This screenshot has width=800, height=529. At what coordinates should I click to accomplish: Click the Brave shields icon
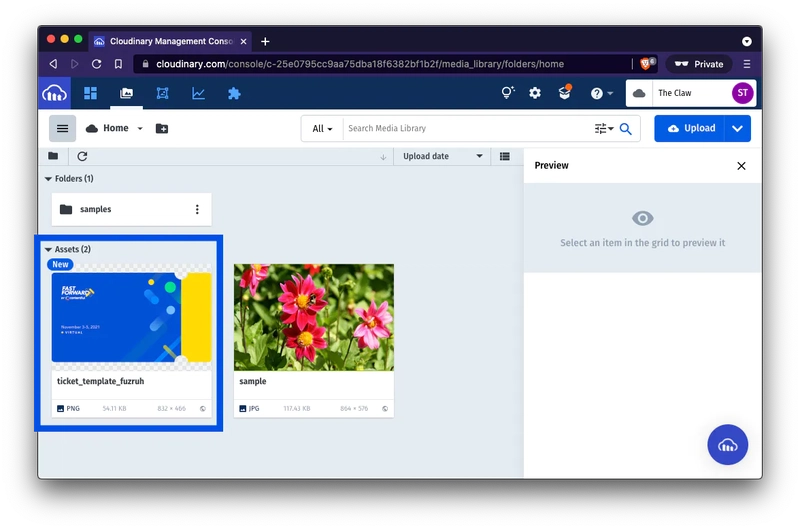pyautogui.click(x=647, y=63)
